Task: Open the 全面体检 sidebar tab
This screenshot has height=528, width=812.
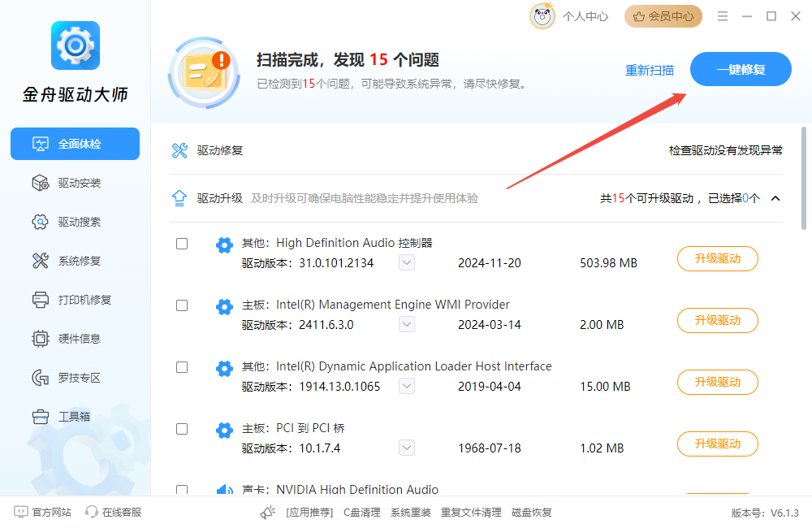Action: pyautogui.click(x=75, y=144)
